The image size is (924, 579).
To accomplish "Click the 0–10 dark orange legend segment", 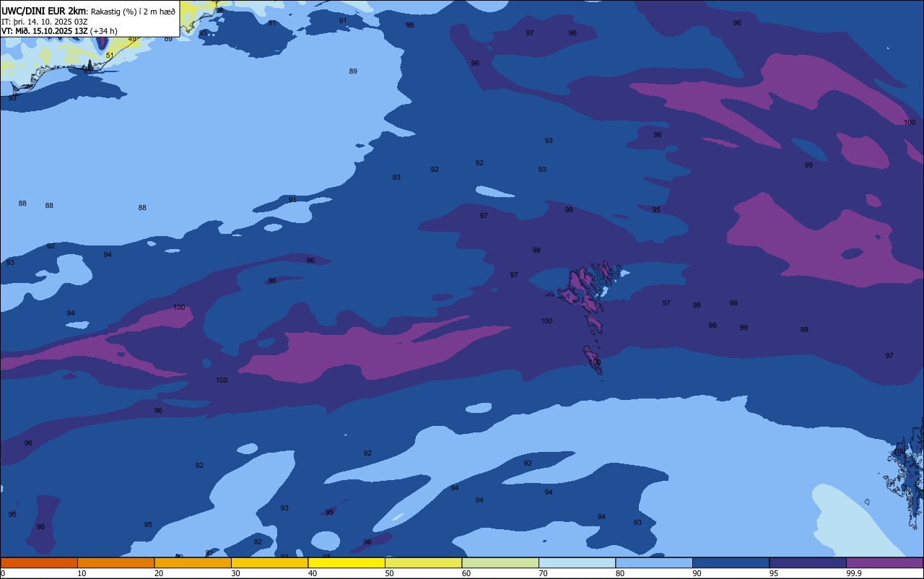I will [39, 562].
